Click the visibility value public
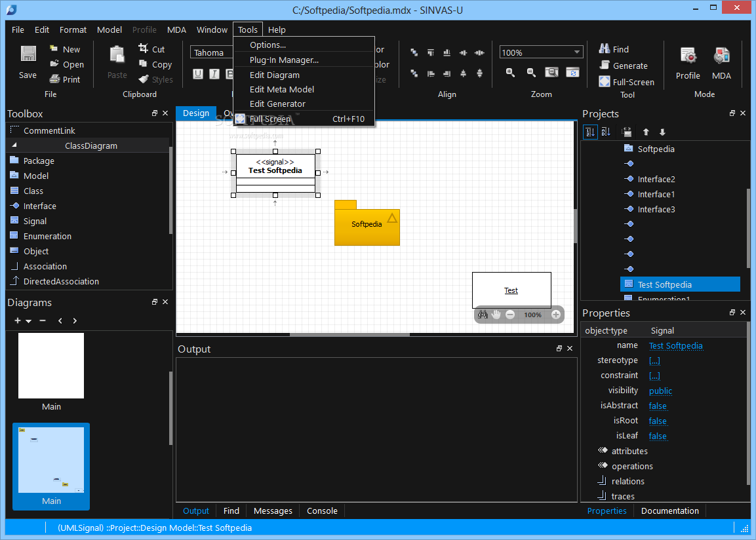Screen dimensions: 756x540 click(660, 391)
